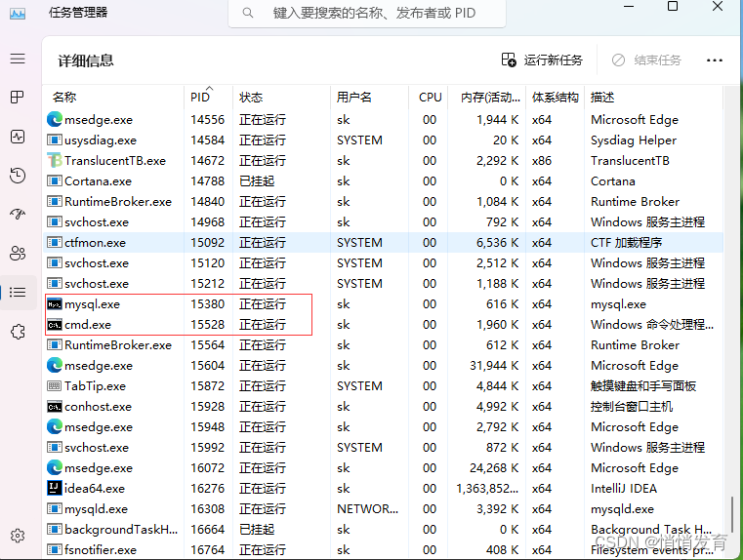Select the Details list page in sidebar
The width and height of the screenshot is (743, 560).
click(18, 293)
